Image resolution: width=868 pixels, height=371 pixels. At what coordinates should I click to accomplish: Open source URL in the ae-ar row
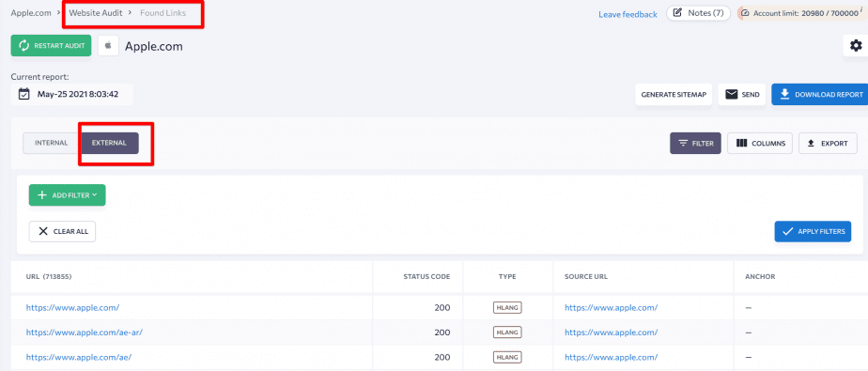612,332
